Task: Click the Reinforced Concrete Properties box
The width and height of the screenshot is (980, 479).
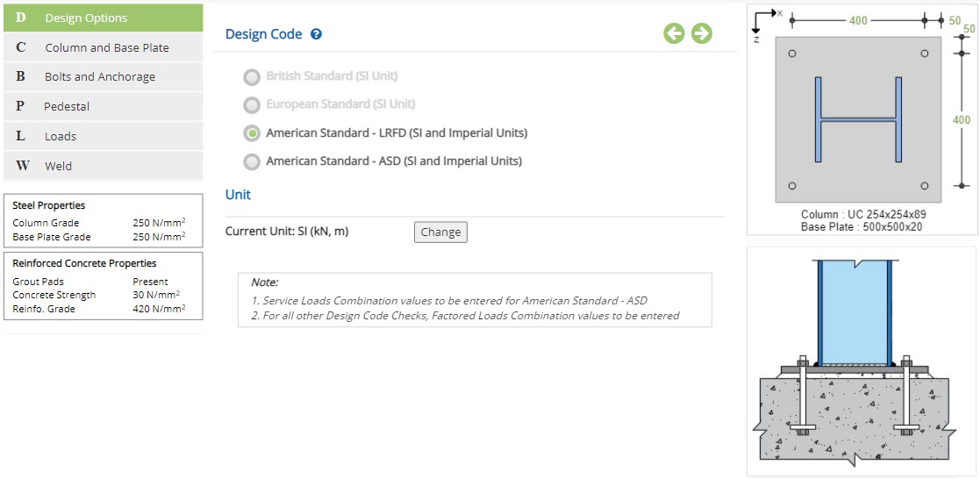Action: point(104,286)
